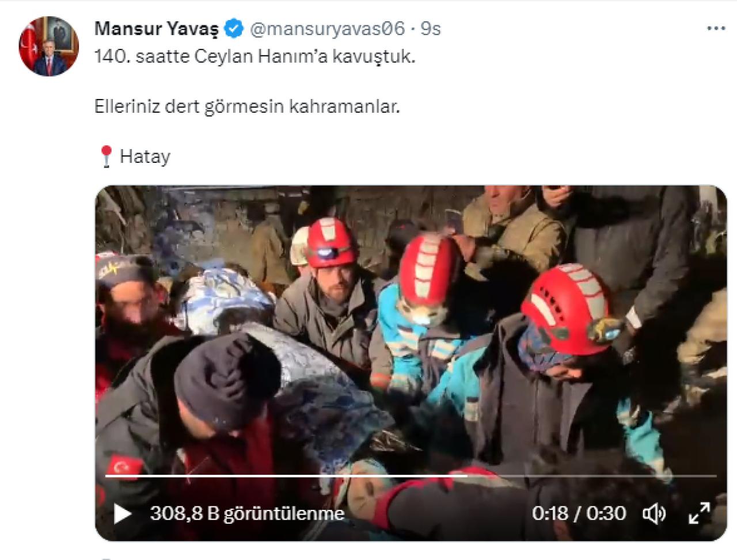Click the Mansur Yavaş display name
Screen dimensions: 737x560
(x=157, y=28)
